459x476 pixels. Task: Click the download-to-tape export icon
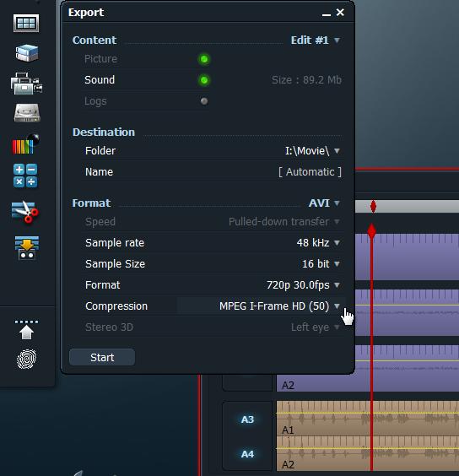click(x=27, y=248)
